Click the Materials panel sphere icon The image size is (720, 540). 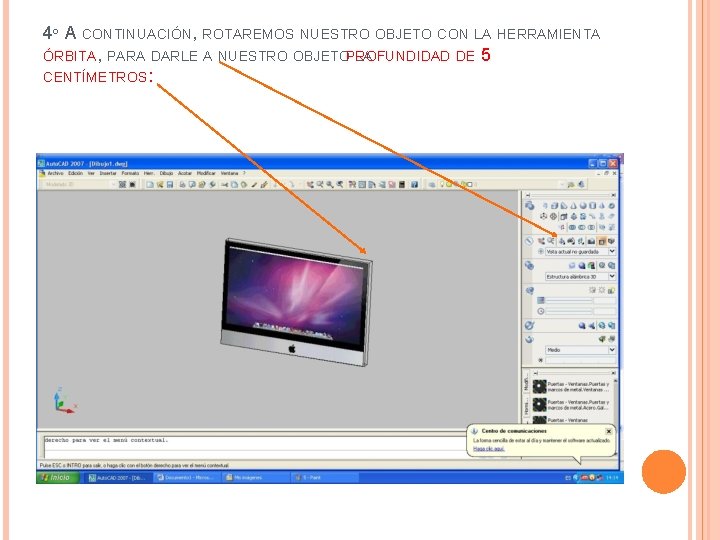pos(582,326)
